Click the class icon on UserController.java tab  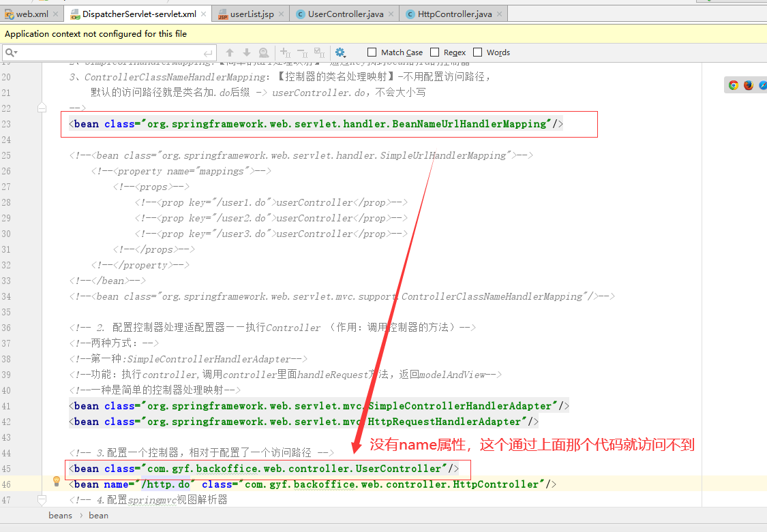[x=301, y=14]
